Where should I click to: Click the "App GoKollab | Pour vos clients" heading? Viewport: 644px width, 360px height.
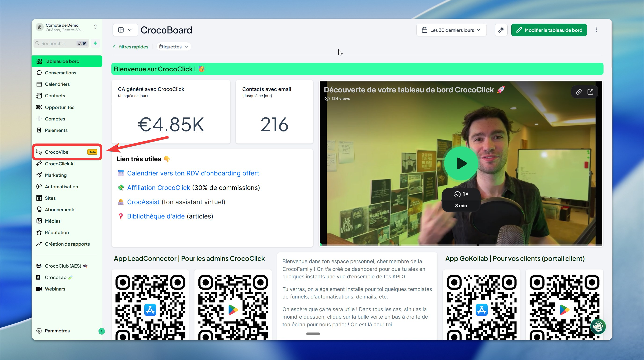coord(515,258)
